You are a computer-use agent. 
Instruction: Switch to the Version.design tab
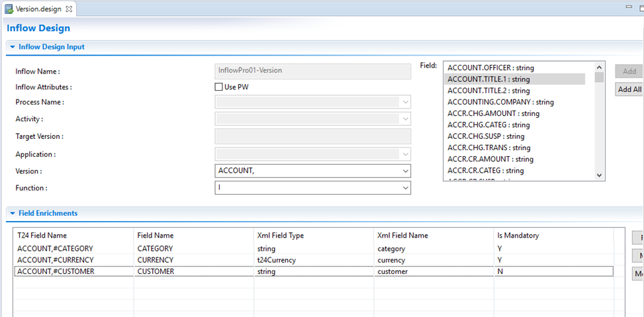pyautogui.click(x=38, y=9)
